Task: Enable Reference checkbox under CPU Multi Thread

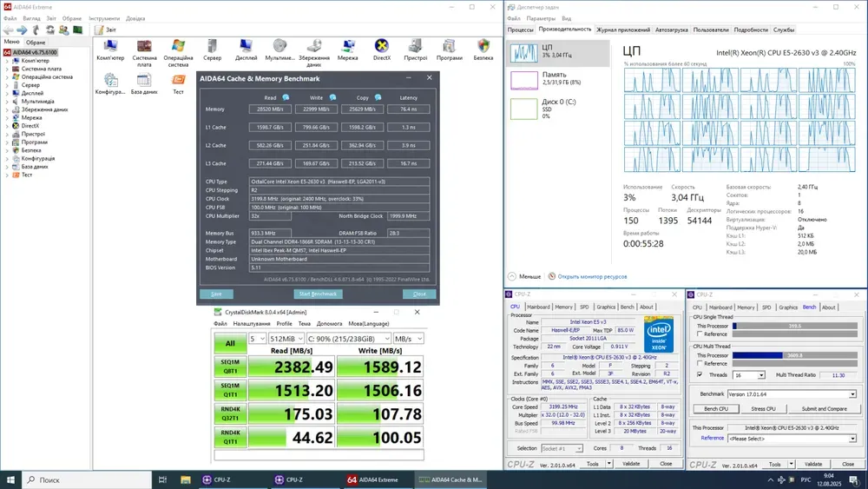Action: (x=700, y=364)
